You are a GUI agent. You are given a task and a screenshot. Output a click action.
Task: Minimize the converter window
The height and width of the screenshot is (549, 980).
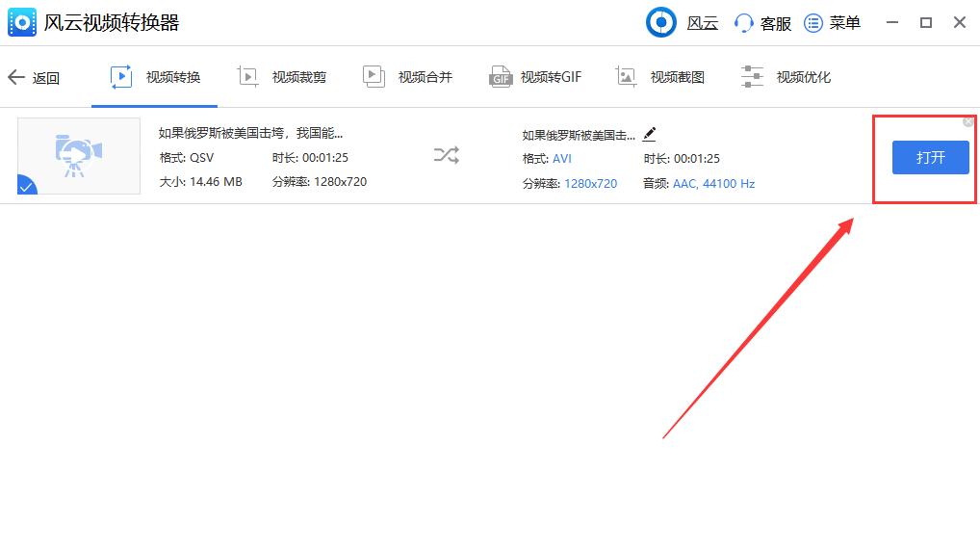coord(891,22)
